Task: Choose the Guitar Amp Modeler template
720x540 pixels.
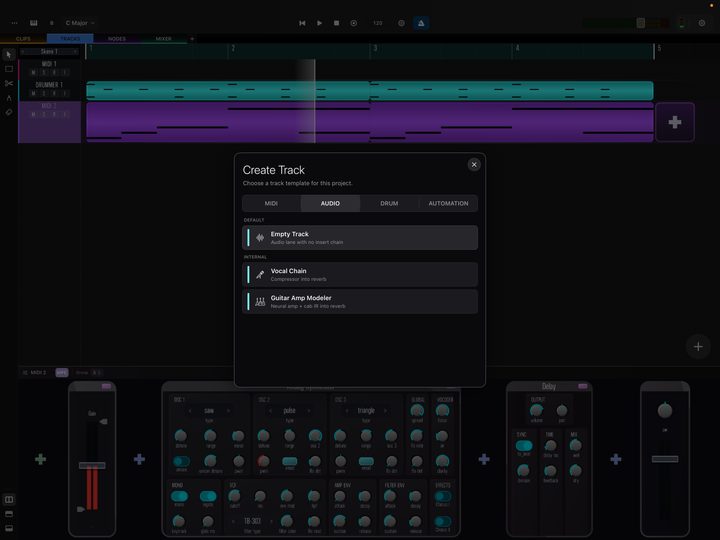Action: (360, 302)
